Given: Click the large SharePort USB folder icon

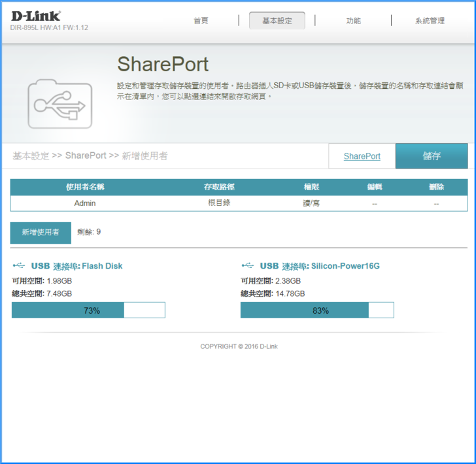Looking at the screenshot, I should coord(59,103).
